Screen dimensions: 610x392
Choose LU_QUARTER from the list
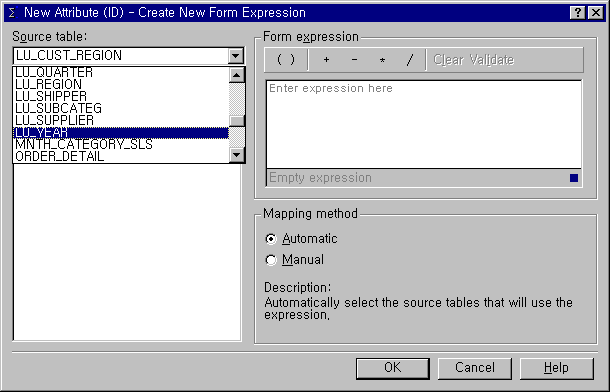(x=121, y=72)
